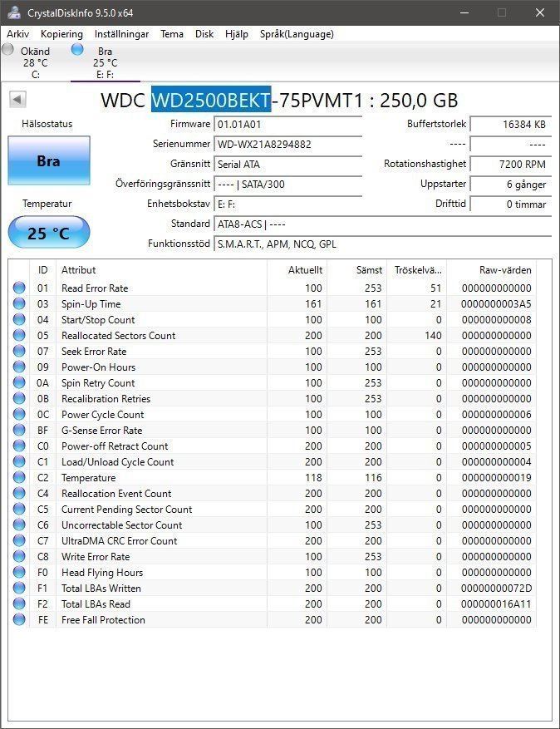Click raw value 0000000003A5 for Spin-Up Time
Viewport: 560px width, 729px height.
point(496,304)
